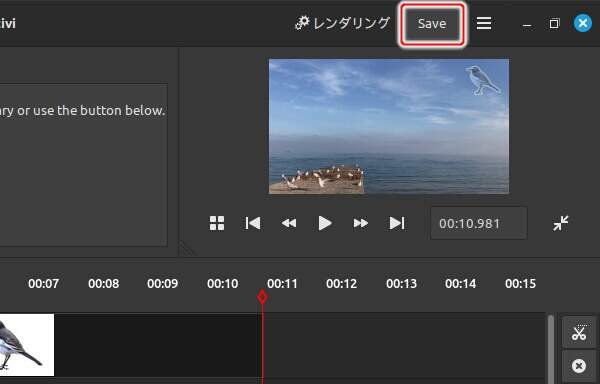
Task: Step back one second
Action: (289, 223)
